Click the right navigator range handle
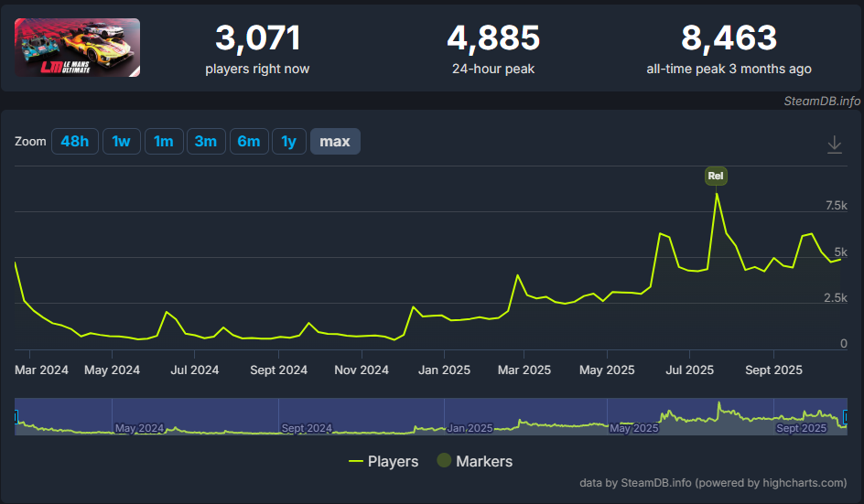The width and height of the screenshot is (864, 504). click(846, 416)
